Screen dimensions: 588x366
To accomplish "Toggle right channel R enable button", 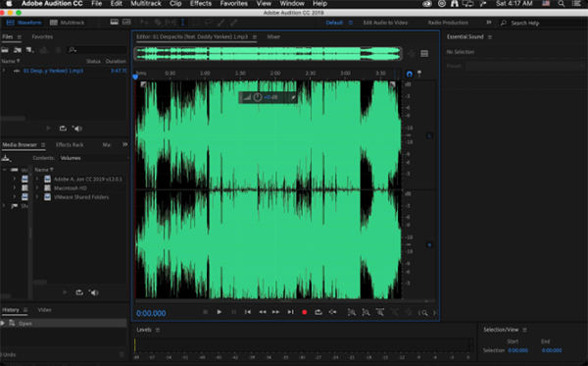I will [x=429, y=244].
